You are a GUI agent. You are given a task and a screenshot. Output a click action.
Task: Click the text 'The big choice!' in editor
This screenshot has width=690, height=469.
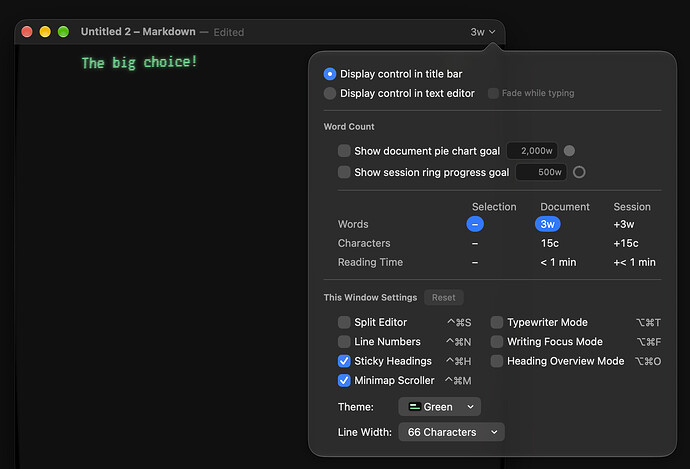point(139,62)
